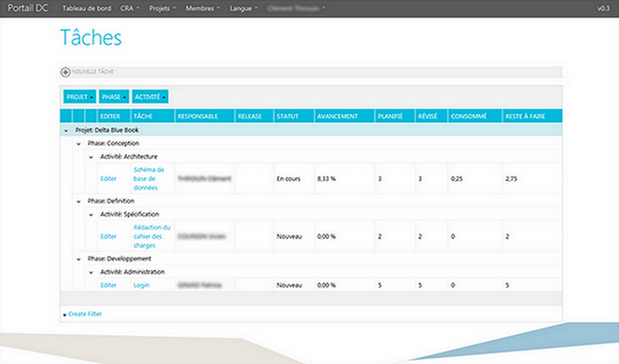Click the PHASE grouping button
Screen dimensions: 619x364
click(x=114, y=97)
